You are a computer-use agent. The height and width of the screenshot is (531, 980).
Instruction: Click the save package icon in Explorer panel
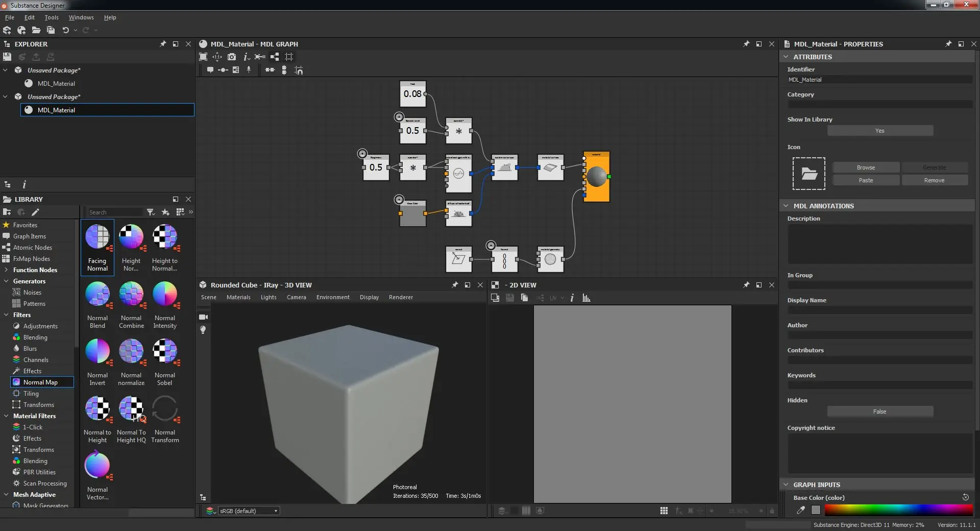click(7, 57)
